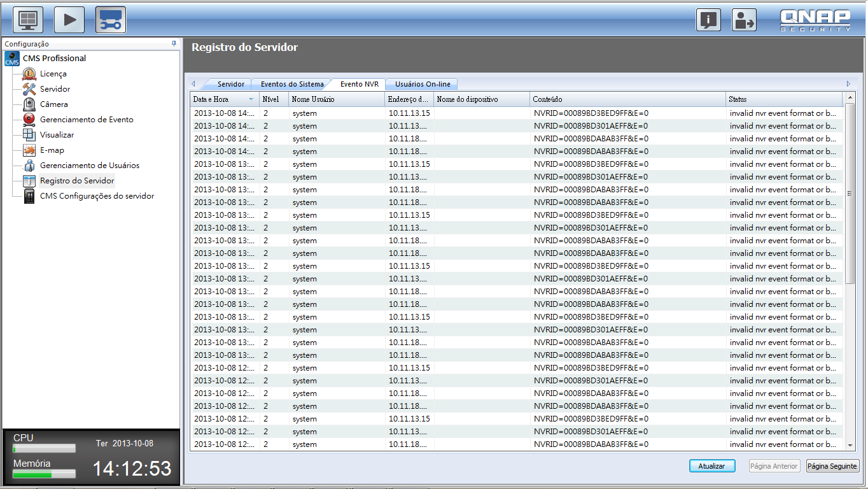
Task: Open the information bubble icon
Action: point(708,20)
